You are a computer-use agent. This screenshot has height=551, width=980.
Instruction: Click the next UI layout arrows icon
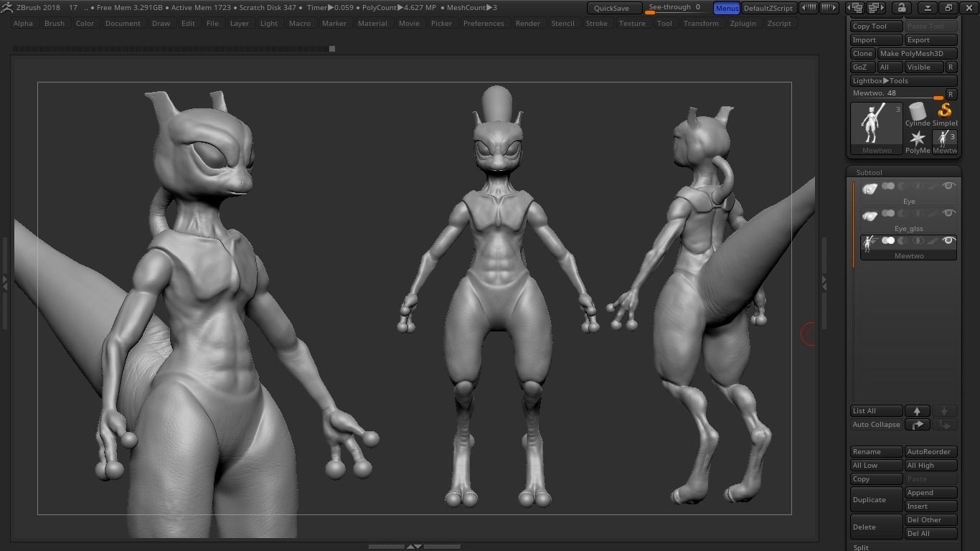(x=829, y=8)
